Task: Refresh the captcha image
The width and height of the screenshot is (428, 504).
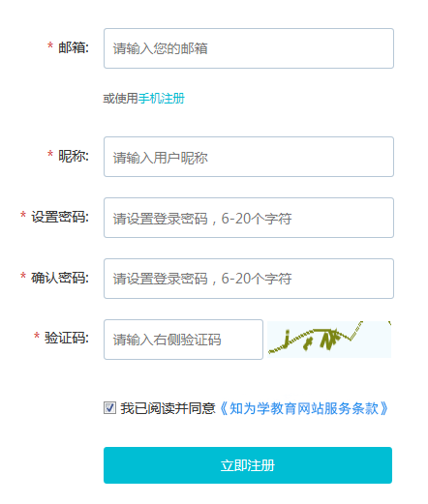Action: click(x=329, y=340)
